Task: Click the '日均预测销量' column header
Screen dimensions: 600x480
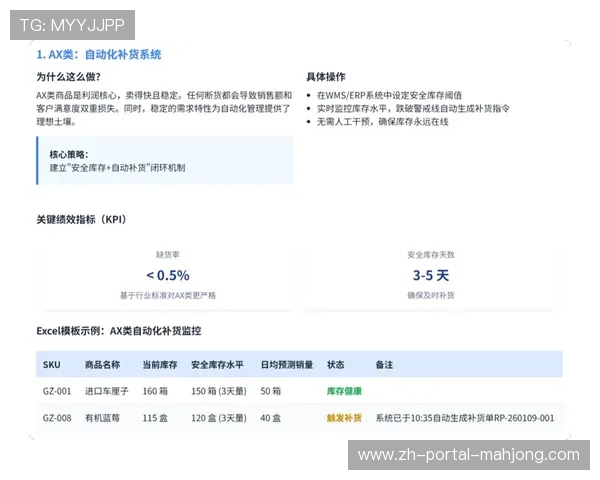Action: [x=287, y=365]
